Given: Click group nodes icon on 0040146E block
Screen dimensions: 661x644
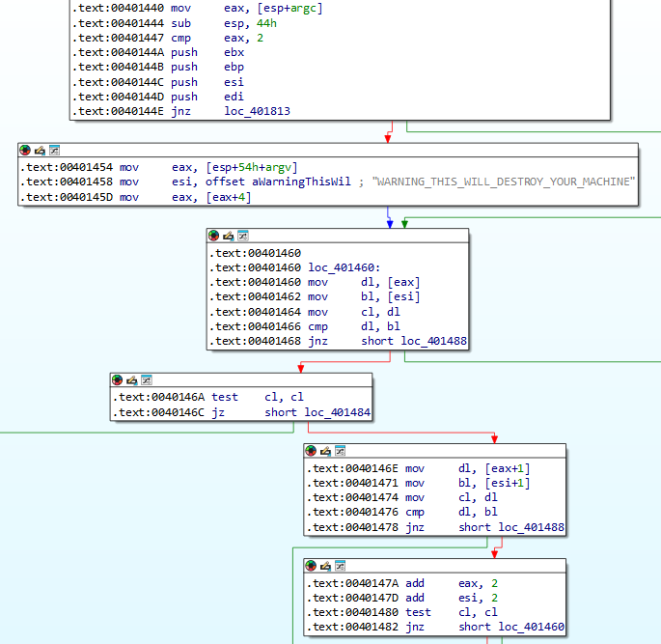Looking at the screenshot, I should pos(341,451).
